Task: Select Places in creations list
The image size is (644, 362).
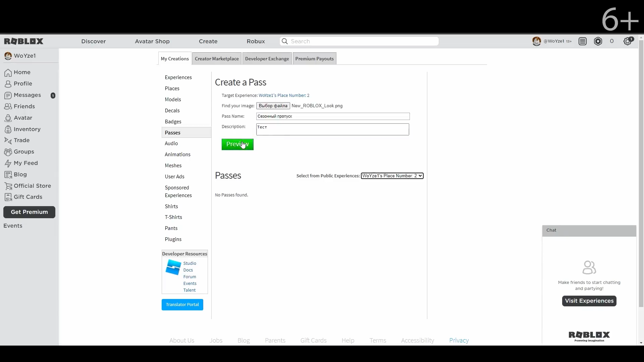Action: 172,88
